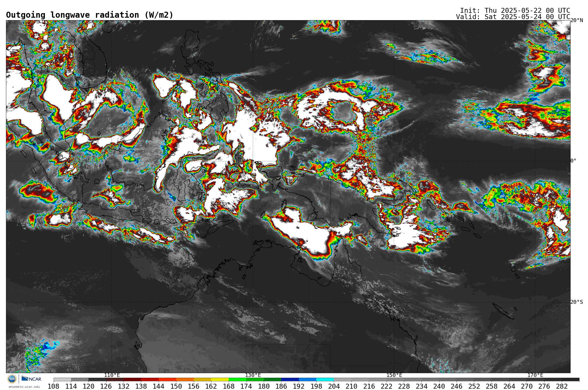Click the colorbar value '174'
588x390 pixels.
point(246,386)
